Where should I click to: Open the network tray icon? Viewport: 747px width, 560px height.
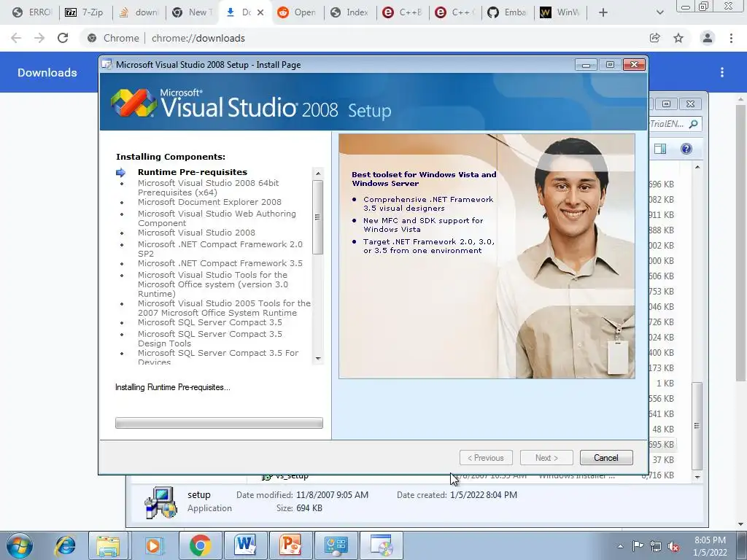[x=656, y=546]
